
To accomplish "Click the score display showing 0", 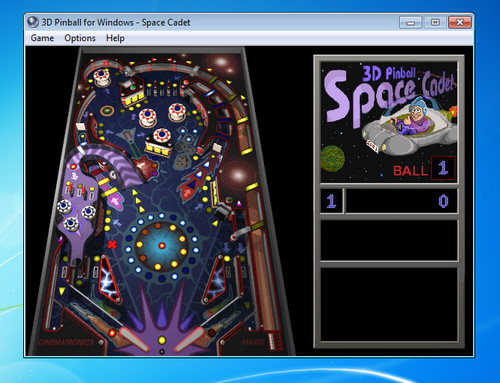I will point(401,201).
